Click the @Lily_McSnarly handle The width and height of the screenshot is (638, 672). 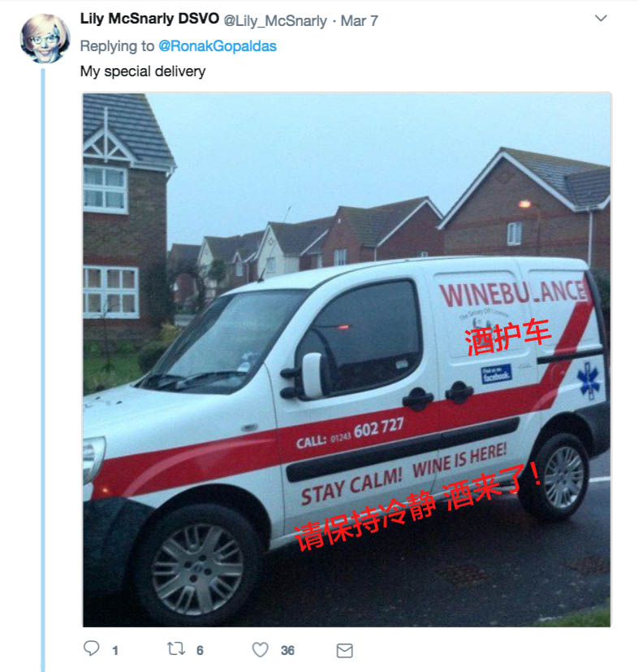click(275, 20)
